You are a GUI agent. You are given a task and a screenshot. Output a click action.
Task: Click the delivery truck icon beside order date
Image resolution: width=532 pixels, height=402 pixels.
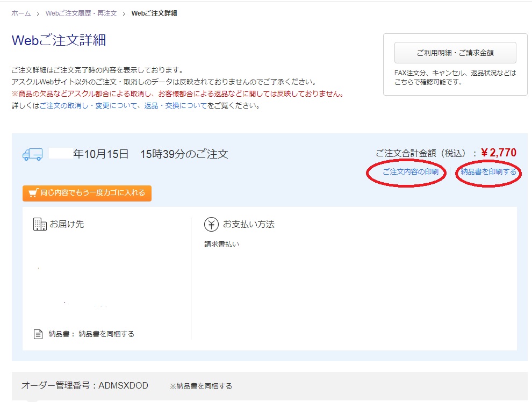[x=32, y=154]
